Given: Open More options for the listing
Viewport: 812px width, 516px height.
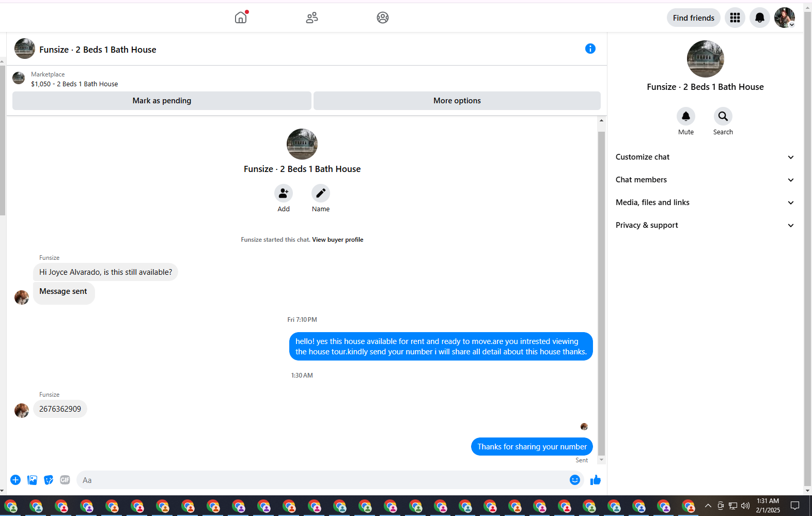Looking at the screenshot, I should click(457, 101).
